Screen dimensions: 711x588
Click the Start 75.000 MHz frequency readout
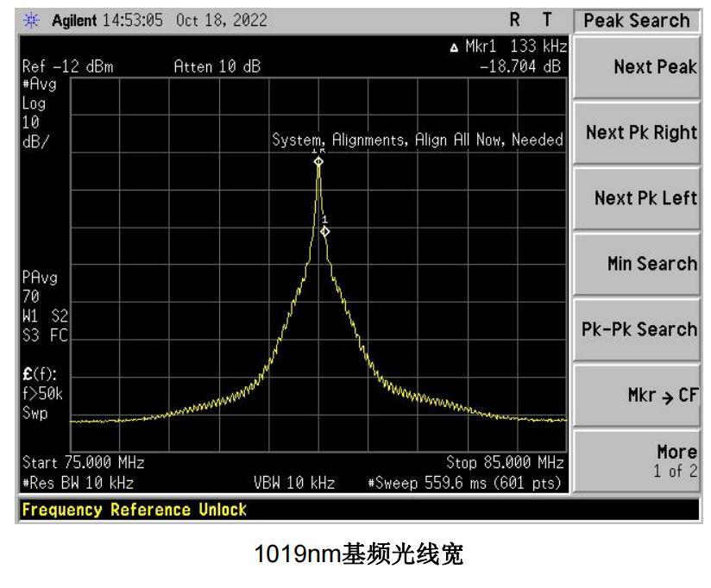83,463
